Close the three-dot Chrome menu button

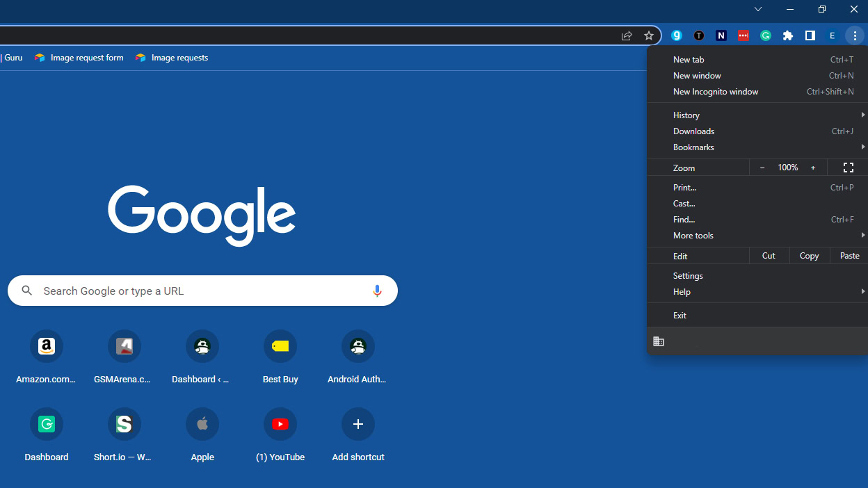tap(855, 35)
